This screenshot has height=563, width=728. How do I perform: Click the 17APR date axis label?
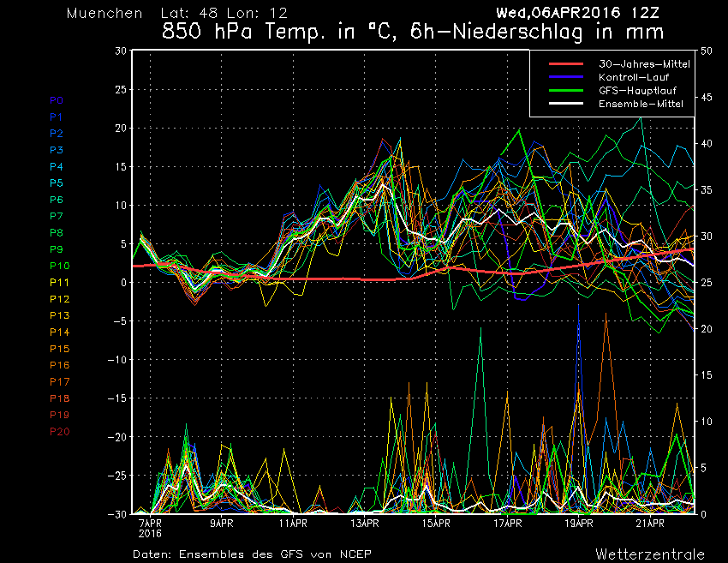(508, 524)
